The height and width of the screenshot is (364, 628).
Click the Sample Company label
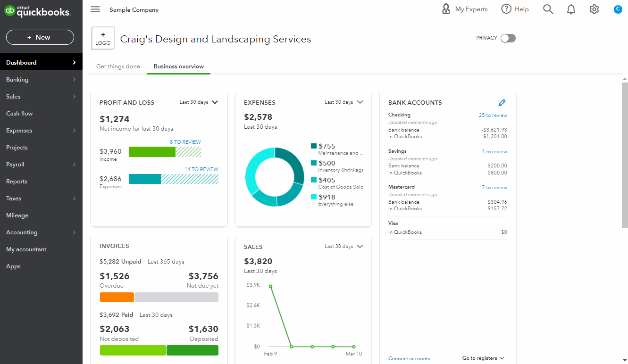coord(134,10)
